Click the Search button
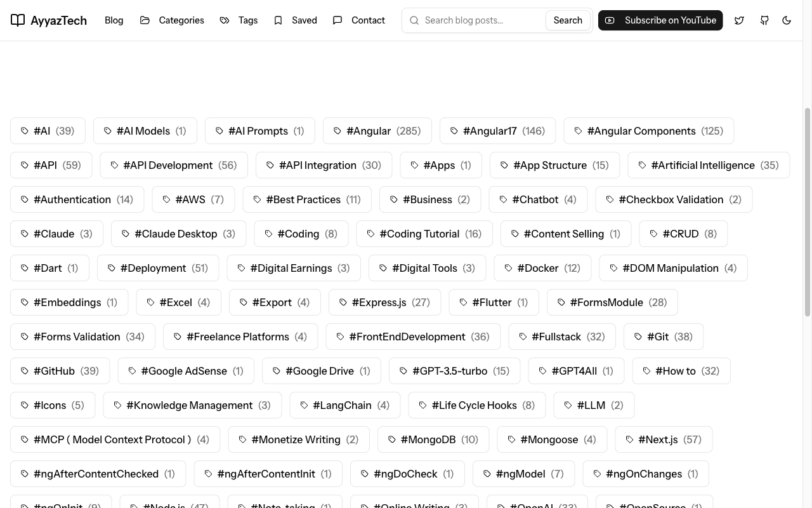This screenshot has width=812, height=508. pyautogui.click(x=568, y=20)
